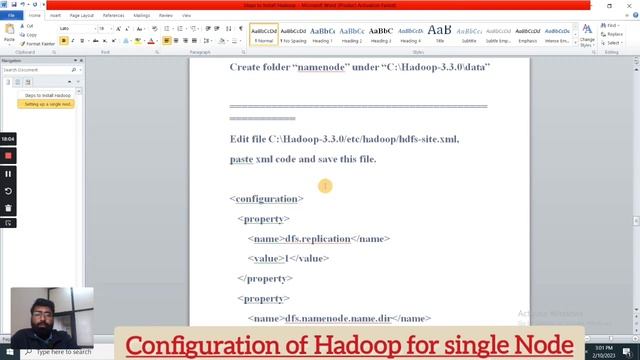The width and height of the screenshot is (640, 360).
Task: Toggle bold formatting
Action: coord(64,41)
